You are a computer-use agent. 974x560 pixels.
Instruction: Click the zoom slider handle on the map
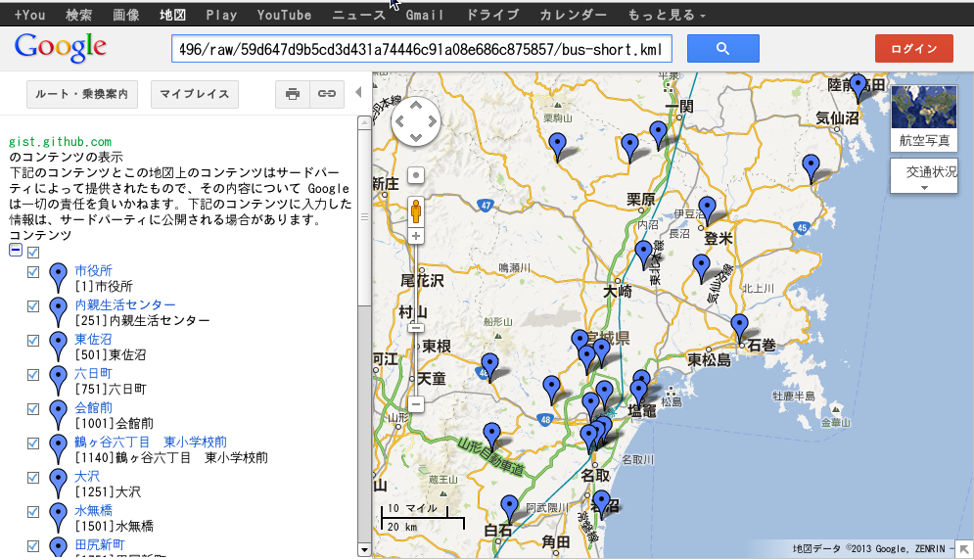tap(416, 328)
